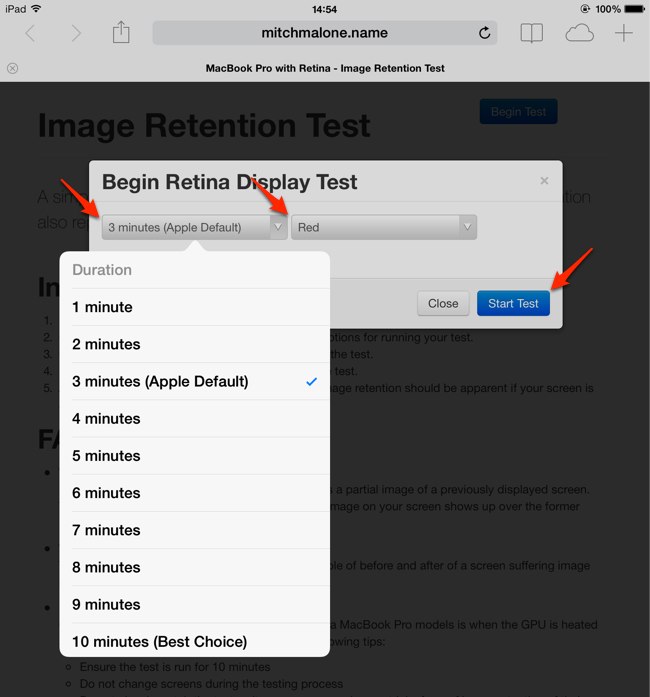Click the dimmed Begin Test button
The height and width of the screenshot is (697, 650).
[x=518, y=112]
